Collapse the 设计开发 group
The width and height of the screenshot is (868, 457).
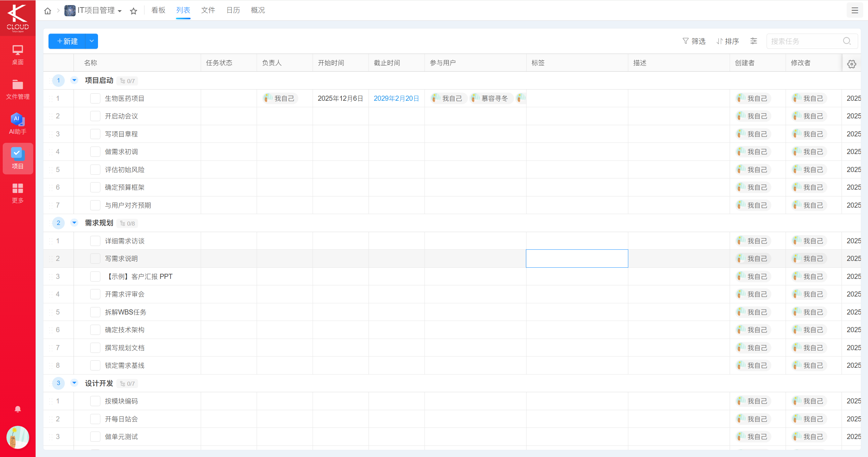pos(74,383)
